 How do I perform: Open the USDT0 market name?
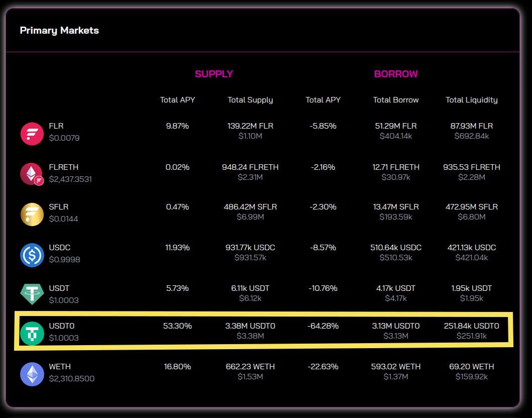pyautogui.click(x=61, y=326)
